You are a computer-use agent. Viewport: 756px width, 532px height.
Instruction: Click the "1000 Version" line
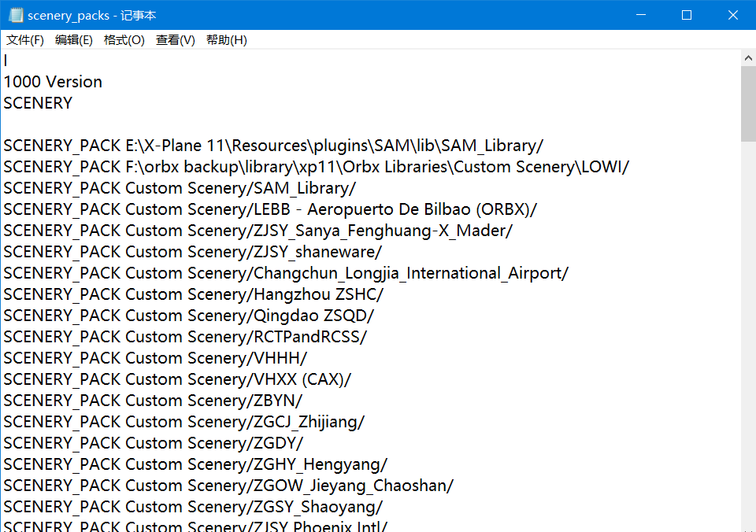pos(53,82)
